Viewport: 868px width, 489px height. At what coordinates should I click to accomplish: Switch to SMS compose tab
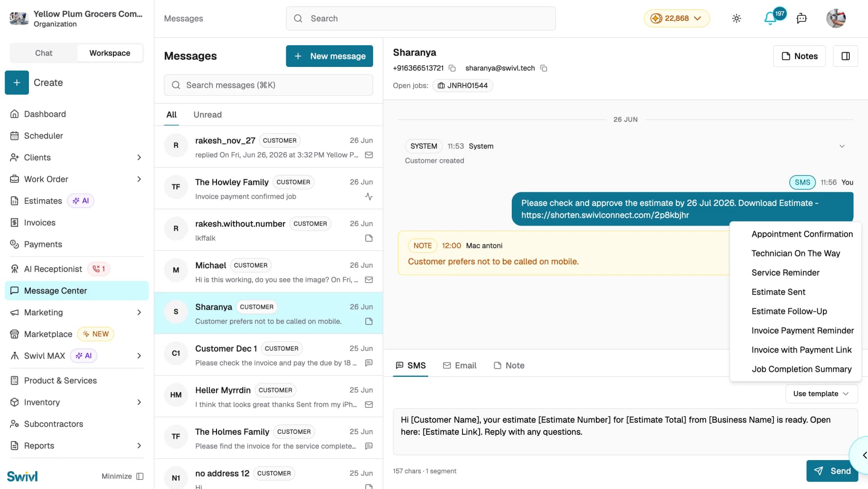tap(410, 366)
